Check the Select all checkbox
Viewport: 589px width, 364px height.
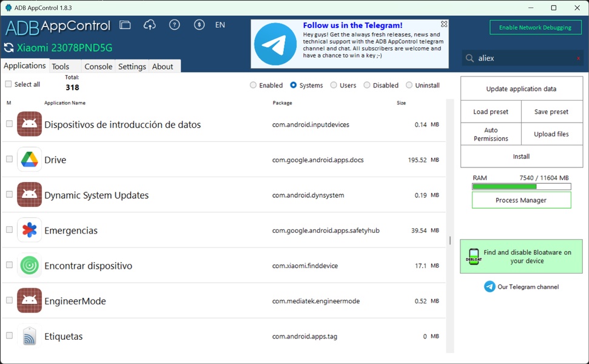pos(8,84)
